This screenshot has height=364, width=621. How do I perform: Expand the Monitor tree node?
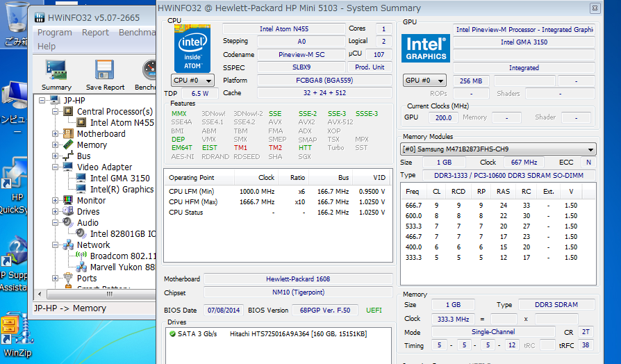(55, 201)
